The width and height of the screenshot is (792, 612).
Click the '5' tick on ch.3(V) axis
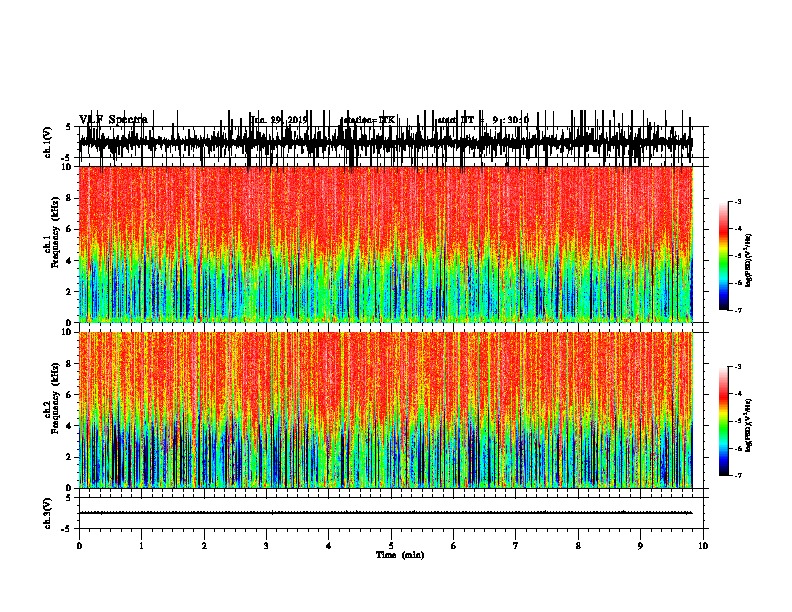tap(69, 498)
